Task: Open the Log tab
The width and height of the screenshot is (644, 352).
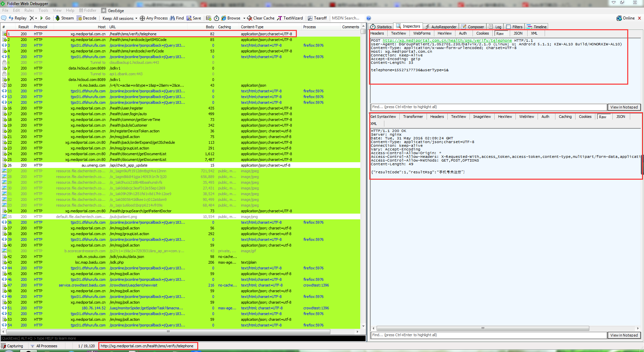Action: pyautogui.click(x=495, y=27)
